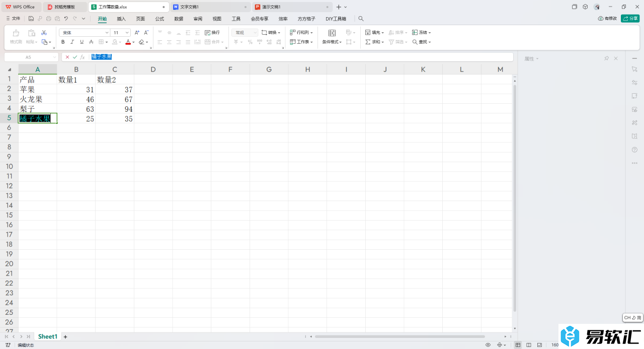The image size is (644, 349).
Task: Toggle Bold formatting with the B button
Action: click(63, 42)
